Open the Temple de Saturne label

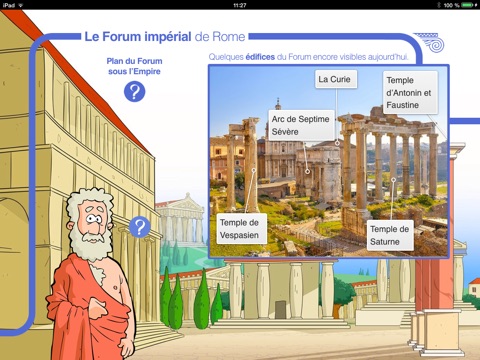pos(390,235)
